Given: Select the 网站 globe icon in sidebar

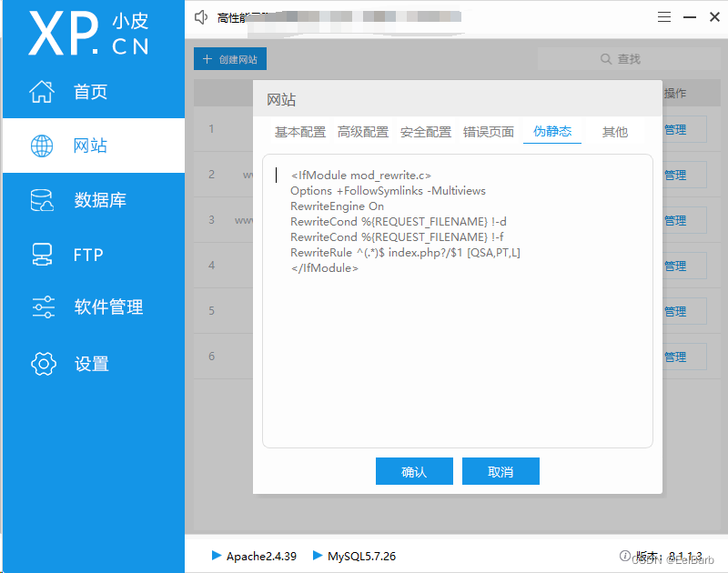Looking at the screenshot, I should coord(43,146).
